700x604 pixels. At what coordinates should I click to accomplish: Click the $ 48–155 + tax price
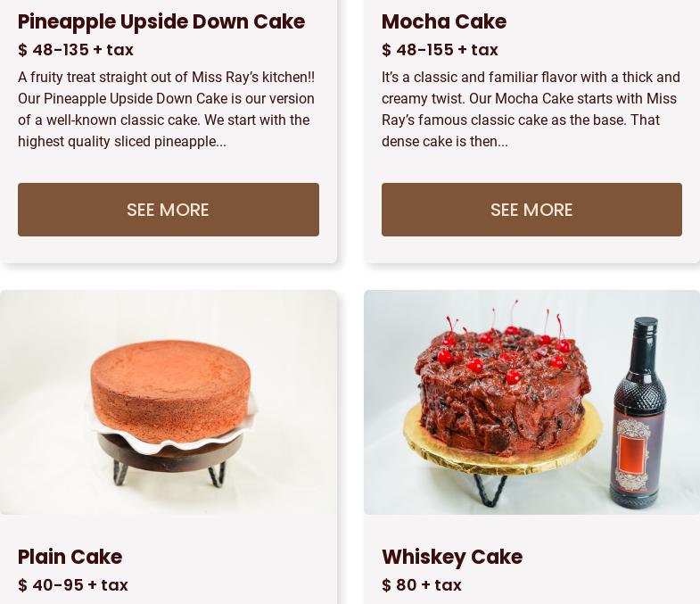click(440, 50)
